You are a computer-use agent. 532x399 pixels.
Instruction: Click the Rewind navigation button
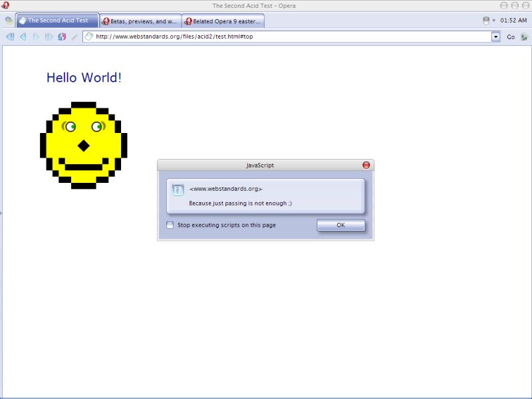coord(10,37)
